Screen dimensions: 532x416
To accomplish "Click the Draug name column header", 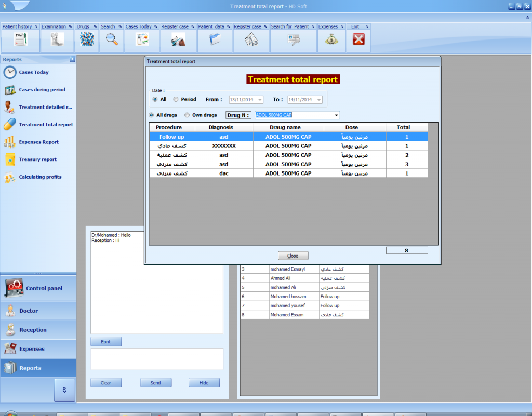I will coord(288,127).
